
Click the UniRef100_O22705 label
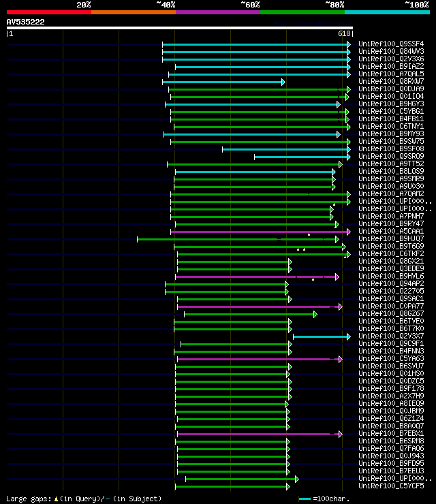click(391, 291)
